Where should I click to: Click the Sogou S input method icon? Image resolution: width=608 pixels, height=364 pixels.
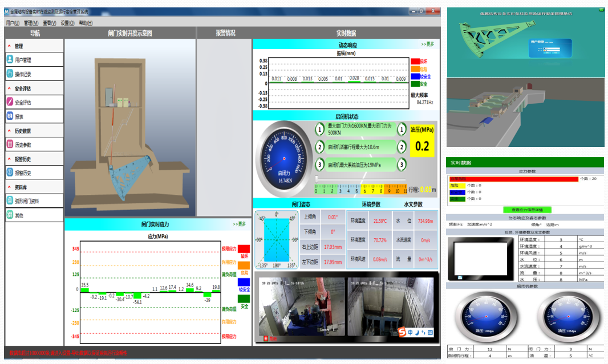coord(402,332)
